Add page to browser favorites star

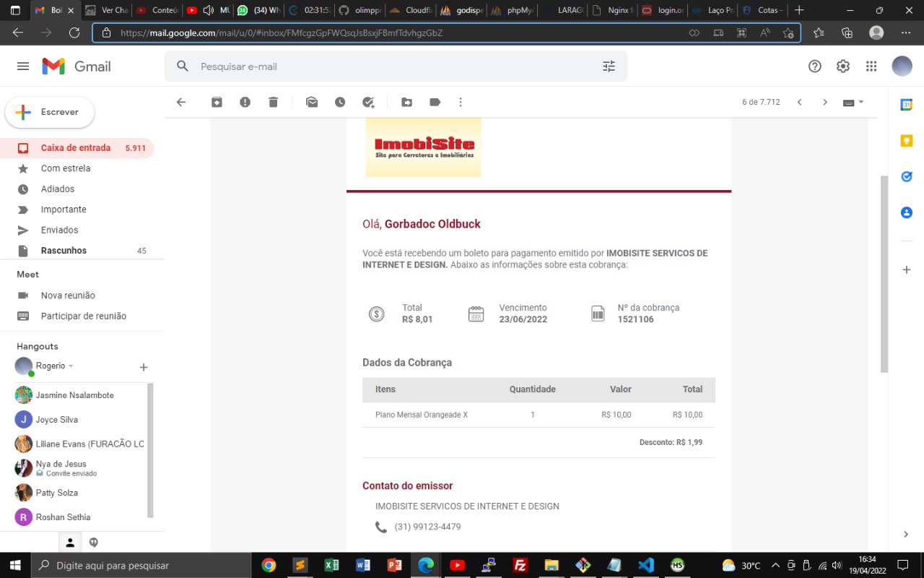(788, 33)
